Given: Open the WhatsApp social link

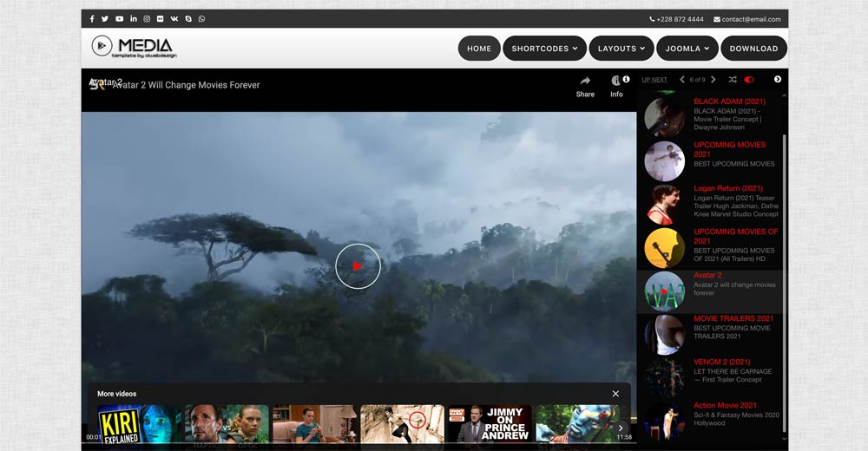Looking at the screenshot, I should click(201, 19).
